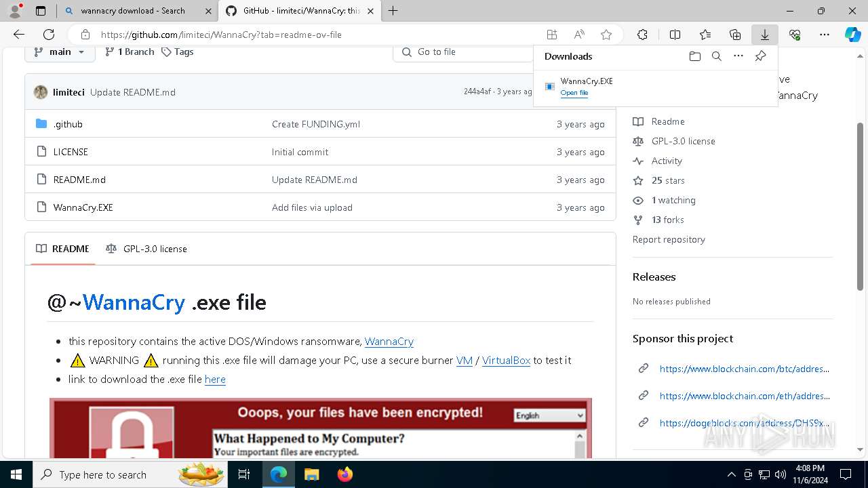
Task: Open the Collections icon
Action: [735, 35]
